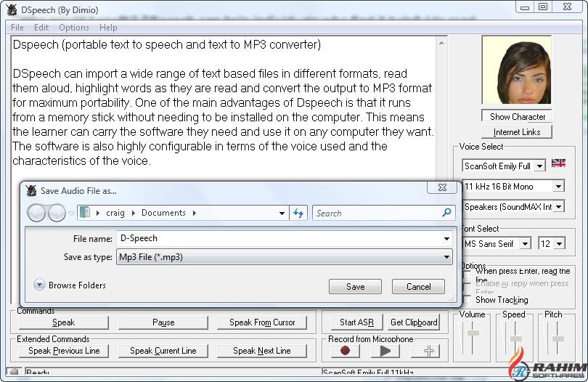
Task: Click the refresh icon beside the path
Action: pyautogui.click(x=298, y=213)
